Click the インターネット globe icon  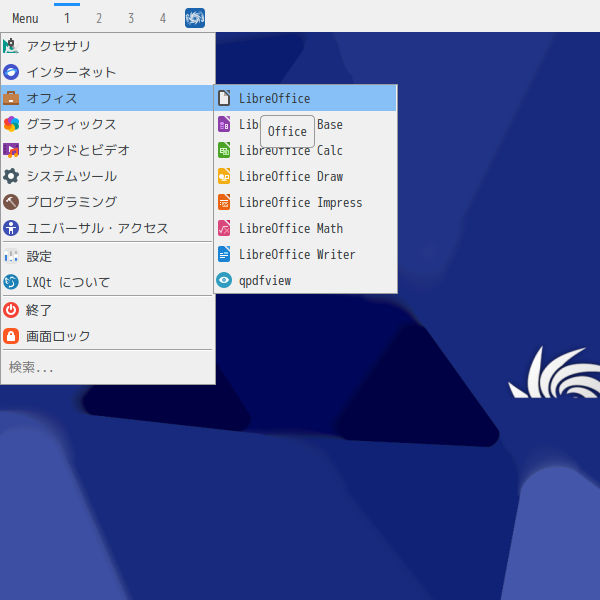pyautogui.click(x=11, y=72)
